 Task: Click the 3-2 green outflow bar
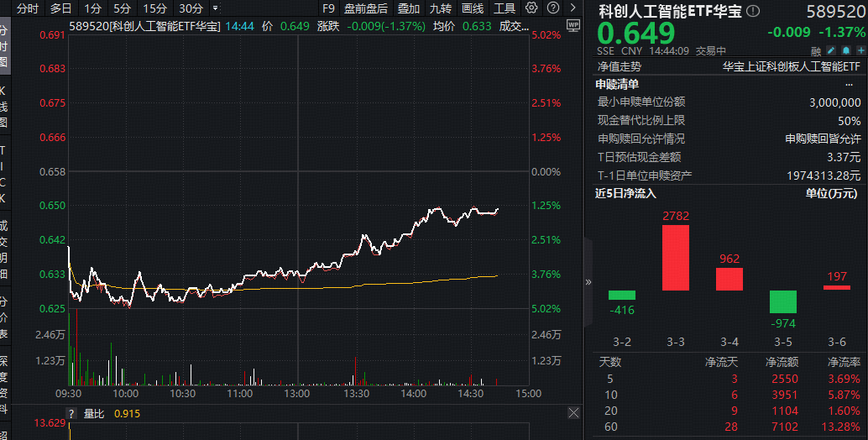tap(622, 295)
